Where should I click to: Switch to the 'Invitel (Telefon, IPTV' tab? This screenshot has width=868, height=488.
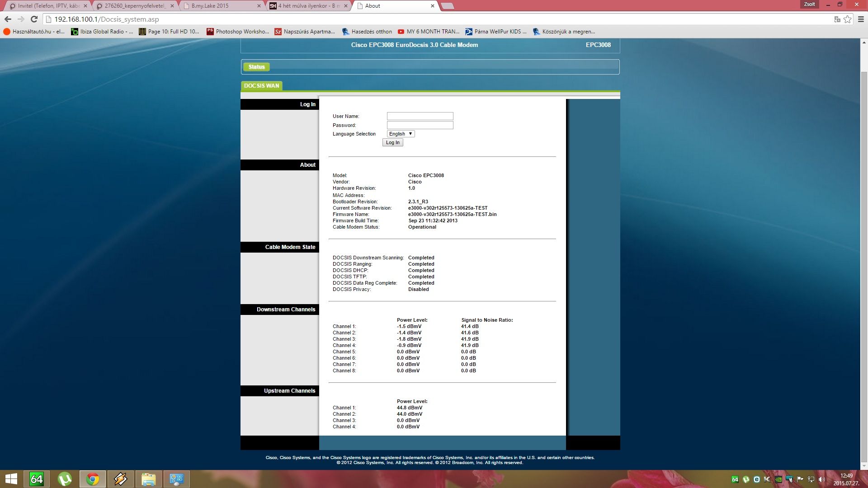[x=48, y=6]
